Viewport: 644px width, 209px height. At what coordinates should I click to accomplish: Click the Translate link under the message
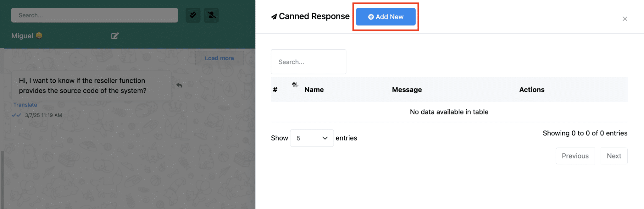pyautogui.click(x=25, y=105)
